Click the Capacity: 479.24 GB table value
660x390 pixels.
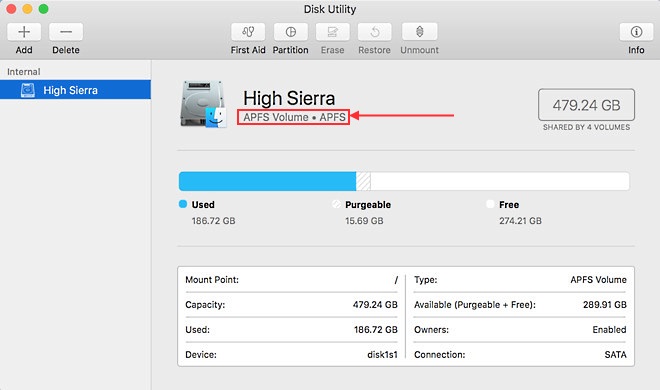point(375,305)
